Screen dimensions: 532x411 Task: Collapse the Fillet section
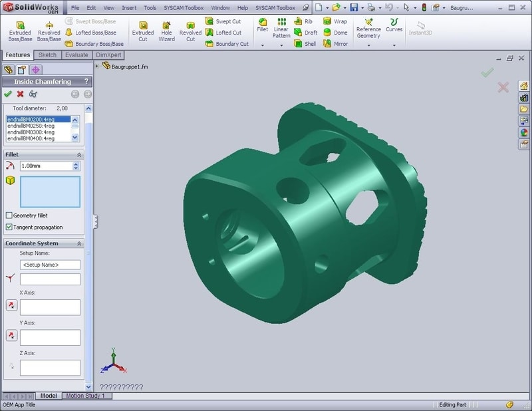click(79, 155)
